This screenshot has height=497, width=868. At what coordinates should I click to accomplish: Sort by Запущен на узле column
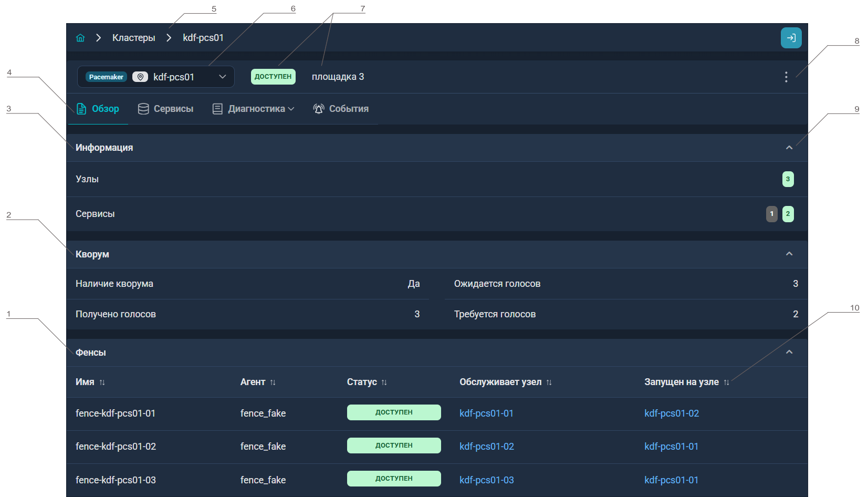(727, 382)
